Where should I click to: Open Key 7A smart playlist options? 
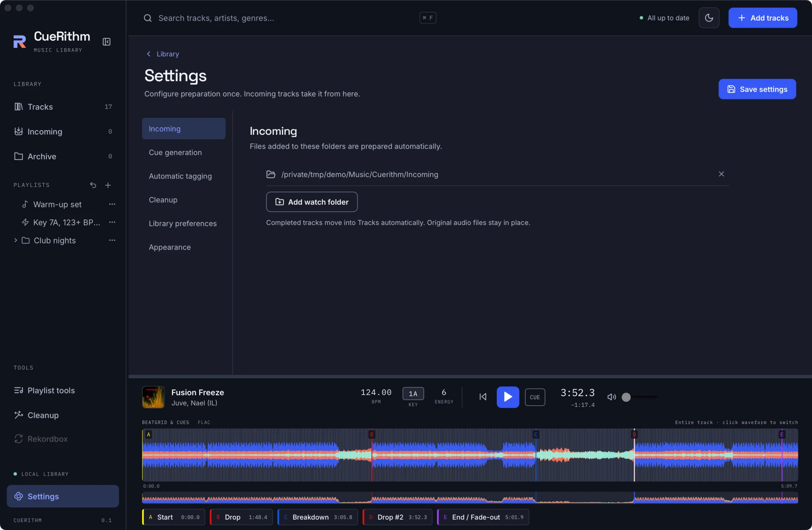click(112, 222)
